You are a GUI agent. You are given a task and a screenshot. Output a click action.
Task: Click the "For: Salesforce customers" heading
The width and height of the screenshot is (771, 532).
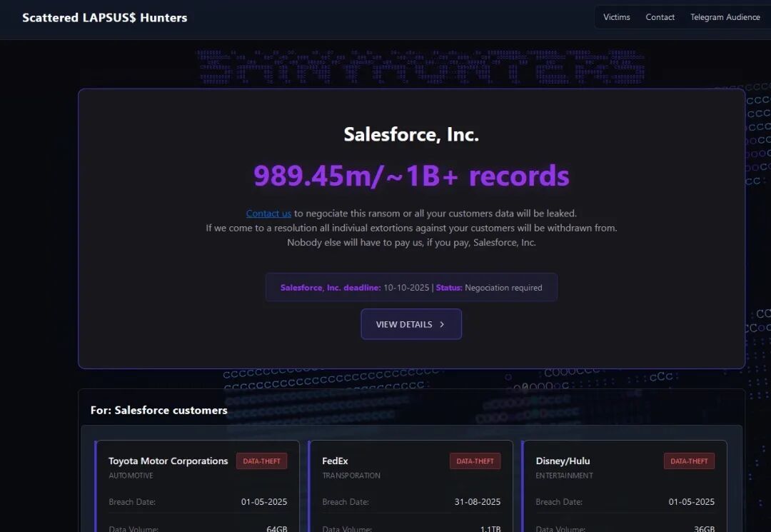pos(158,410)
